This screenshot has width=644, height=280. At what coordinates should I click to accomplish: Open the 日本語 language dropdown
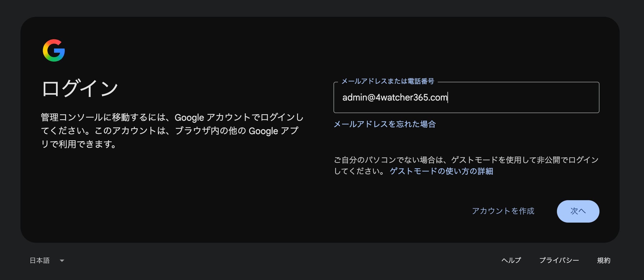click(47, 260)
